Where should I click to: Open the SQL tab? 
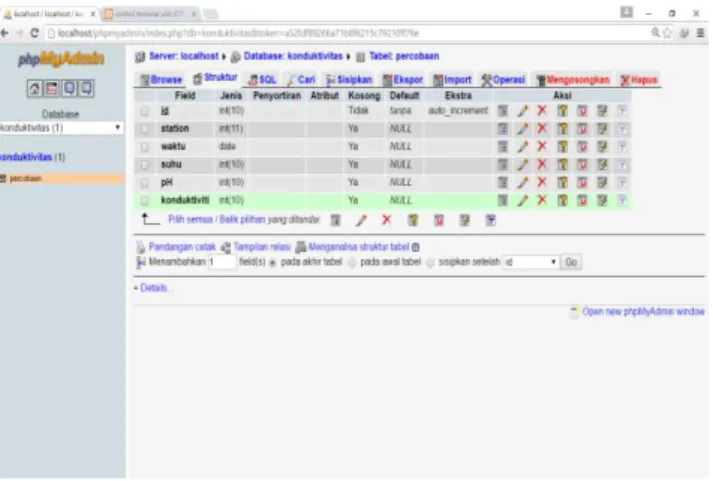pos(262,80)
